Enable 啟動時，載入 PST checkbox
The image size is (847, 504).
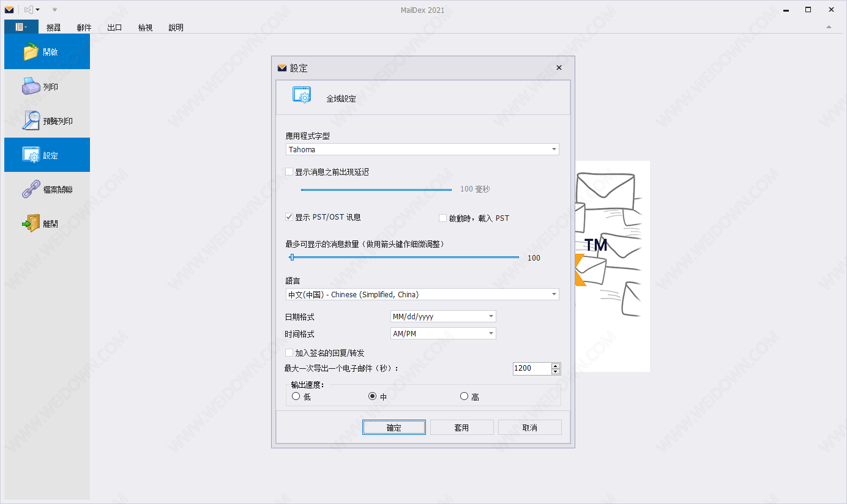click(x=443, y=218)
